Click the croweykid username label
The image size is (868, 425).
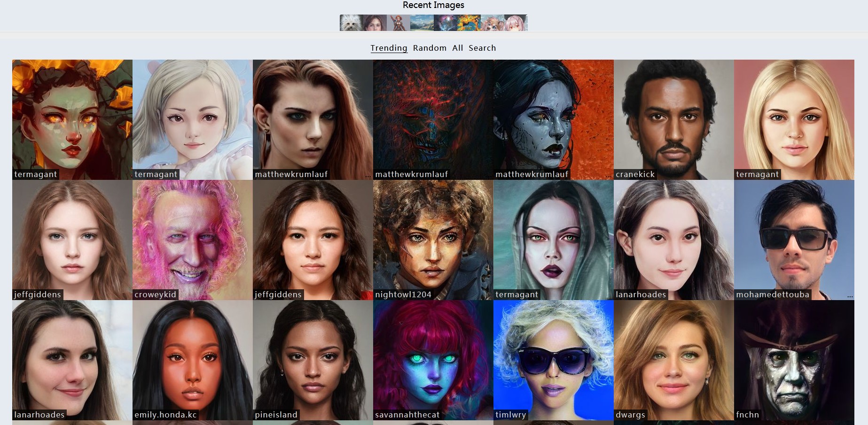click(x=155, y=294)
